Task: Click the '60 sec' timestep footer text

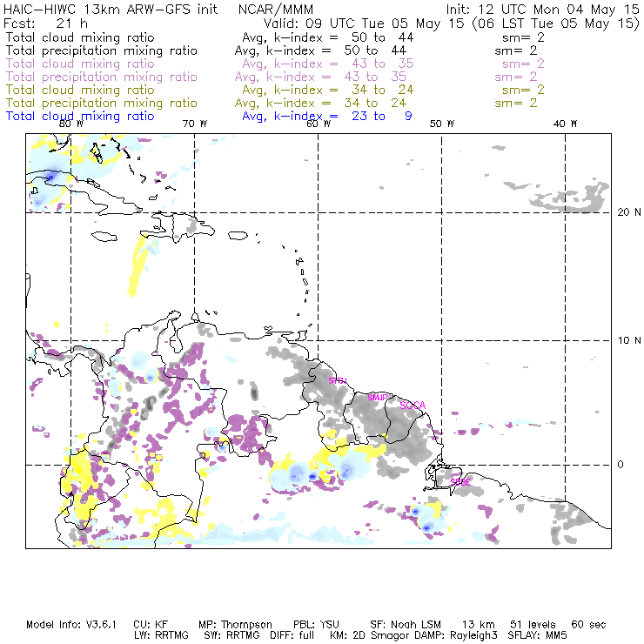Action: [588, 625]
